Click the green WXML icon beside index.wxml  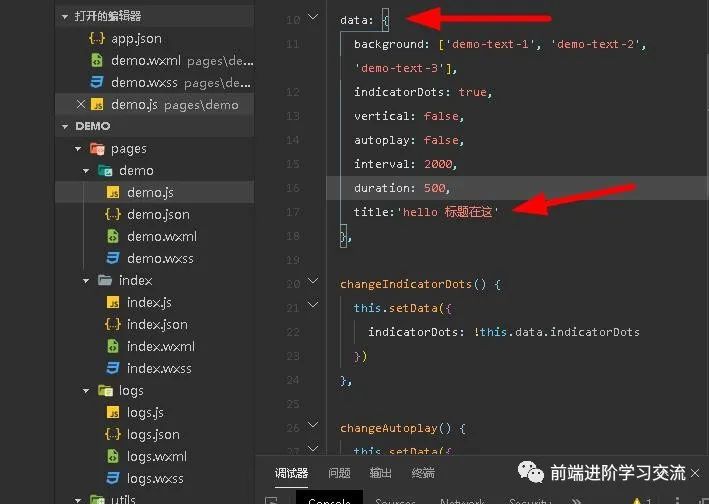tap(113, 346)
